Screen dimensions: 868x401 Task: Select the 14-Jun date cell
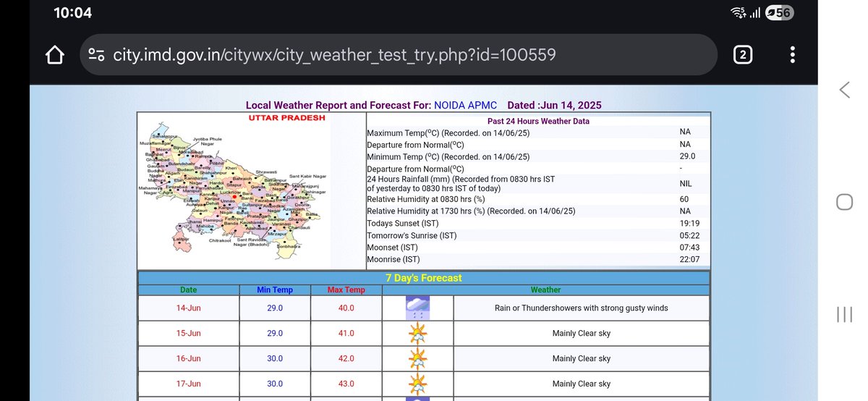[188, 308]
